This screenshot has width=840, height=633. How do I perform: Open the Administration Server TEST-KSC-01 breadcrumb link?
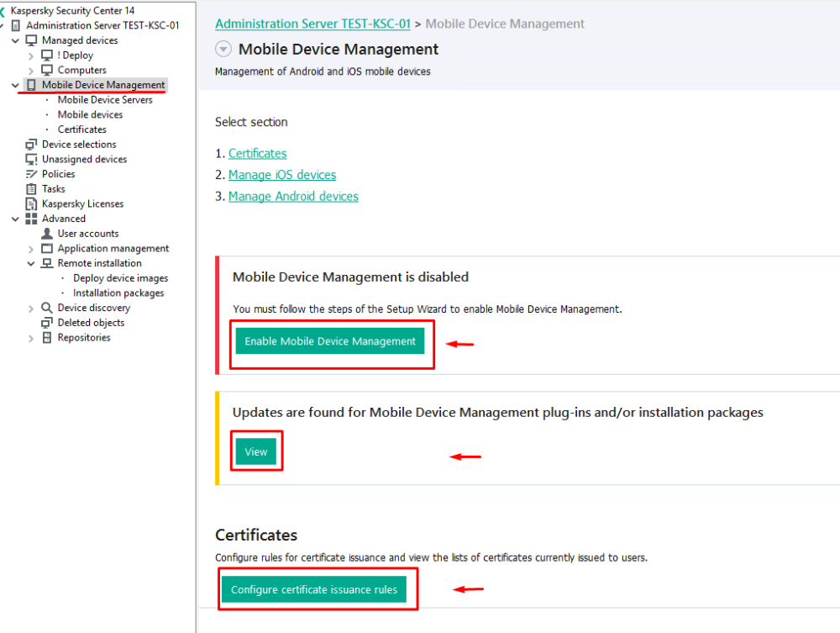pos(312,24)
